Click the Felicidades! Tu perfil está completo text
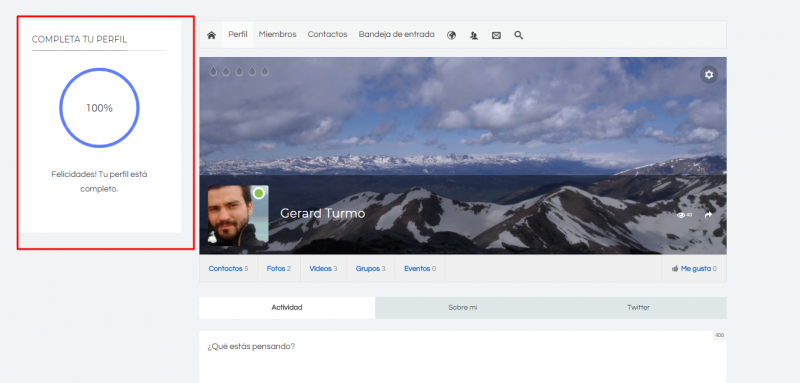The height and width of the screenshot is (383, 800). pos(99,182)
